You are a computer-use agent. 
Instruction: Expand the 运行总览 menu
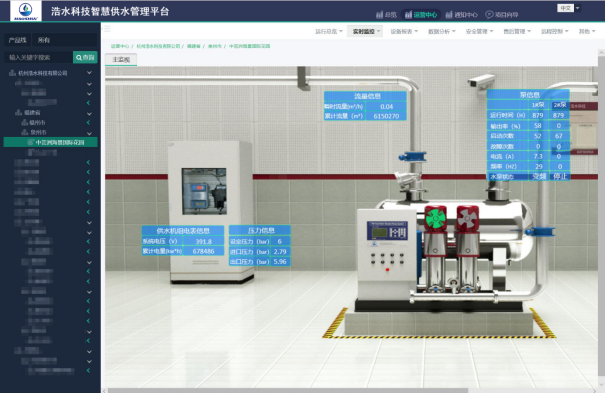point(329,31)
